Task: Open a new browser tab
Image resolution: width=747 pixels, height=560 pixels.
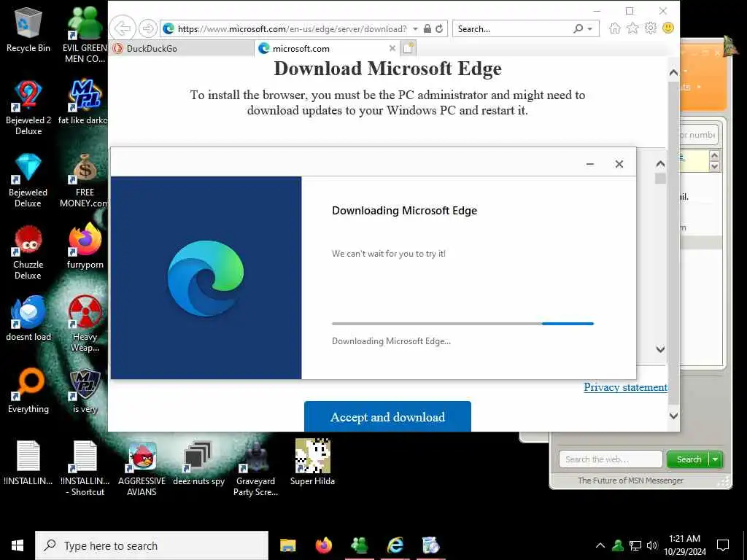Action: [409, 48]
